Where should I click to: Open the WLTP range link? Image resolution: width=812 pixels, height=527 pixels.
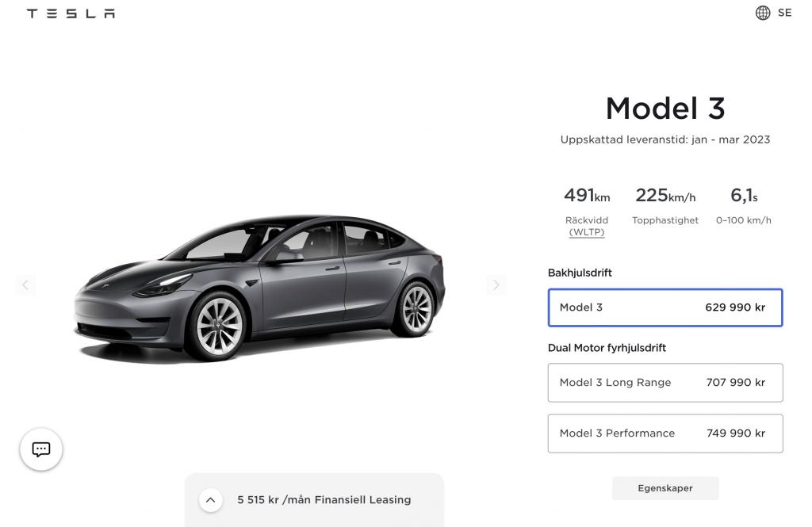pyautogui.click(x=587, y=232)
